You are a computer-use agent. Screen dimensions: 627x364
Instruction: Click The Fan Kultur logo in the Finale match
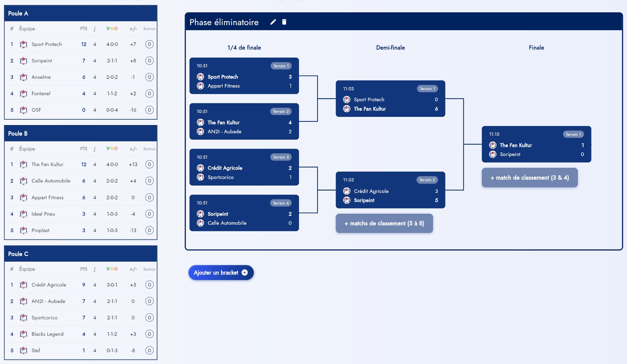[x=493, y=145]
